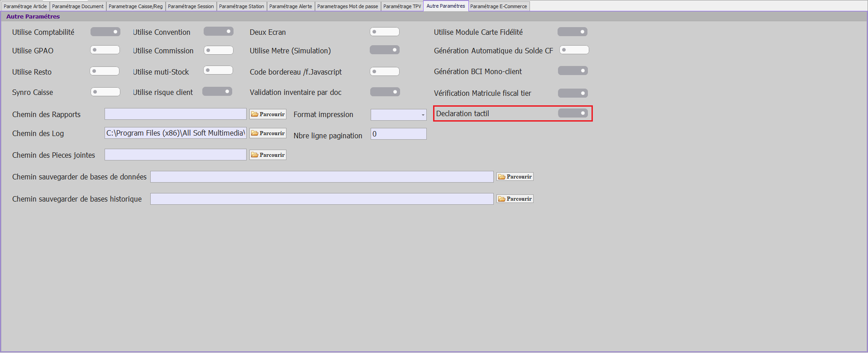This screenshot has width=868, height=353.
Task: Open the Paramétrage E-Commerce tab
Action: tap(499, 6)
